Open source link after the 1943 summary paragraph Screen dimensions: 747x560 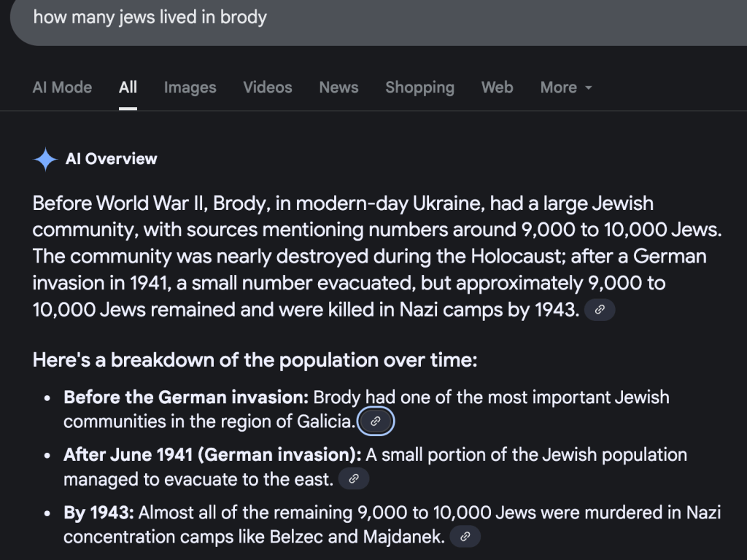pos(600,310)
